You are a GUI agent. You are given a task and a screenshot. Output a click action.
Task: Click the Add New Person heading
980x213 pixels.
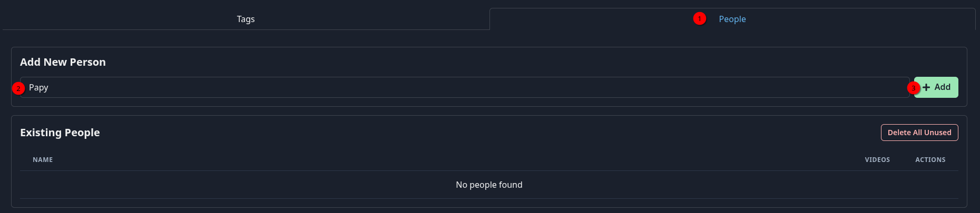point(63,62)
